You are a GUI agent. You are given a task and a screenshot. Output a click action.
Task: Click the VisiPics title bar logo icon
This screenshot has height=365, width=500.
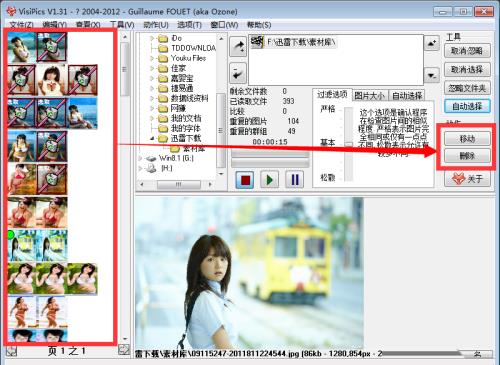[x=11, y=11]
